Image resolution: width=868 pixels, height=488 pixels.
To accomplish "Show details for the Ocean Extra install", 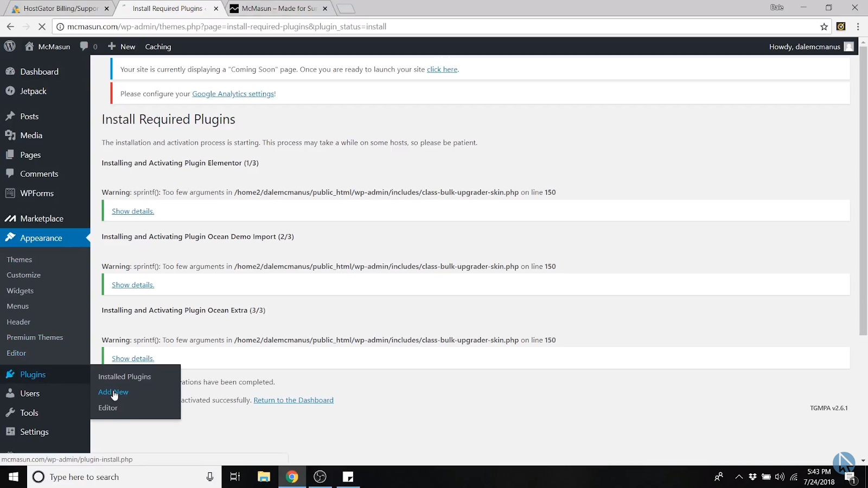I will (133, 358).
